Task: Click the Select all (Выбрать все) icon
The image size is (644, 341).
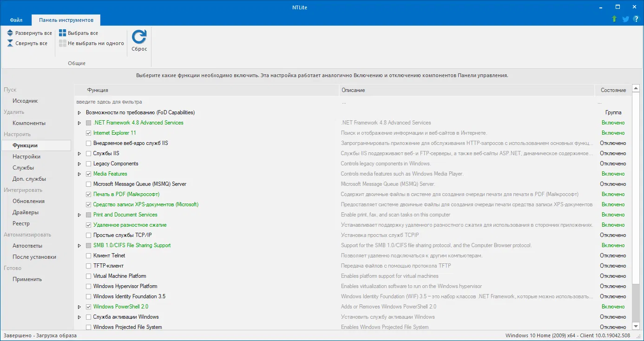Action: [62, 33]
